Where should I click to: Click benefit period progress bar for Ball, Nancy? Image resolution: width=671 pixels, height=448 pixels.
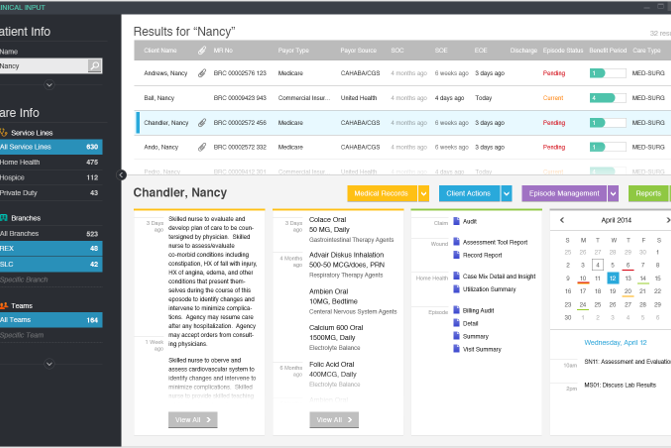606,98
